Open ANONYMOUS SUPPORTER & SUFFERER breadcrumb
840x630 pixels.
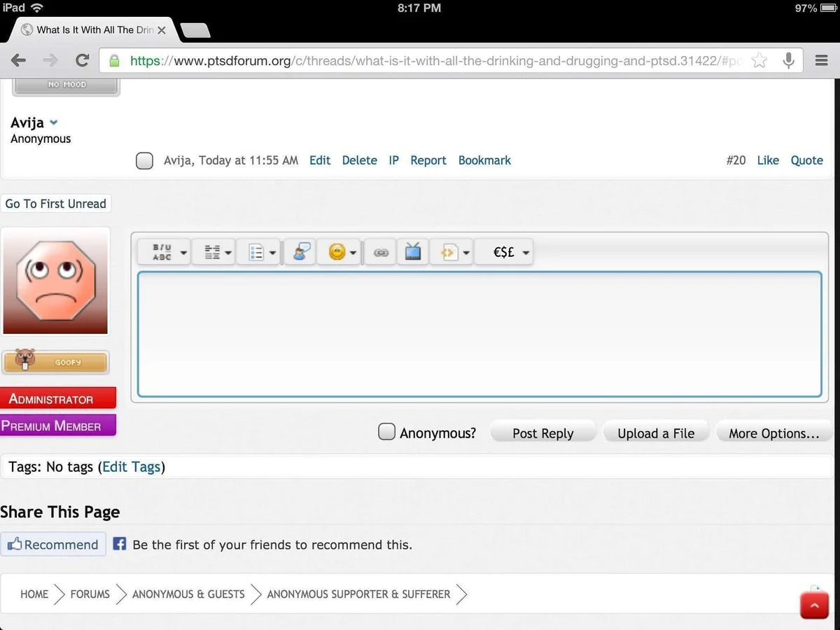tap(358, 594)
